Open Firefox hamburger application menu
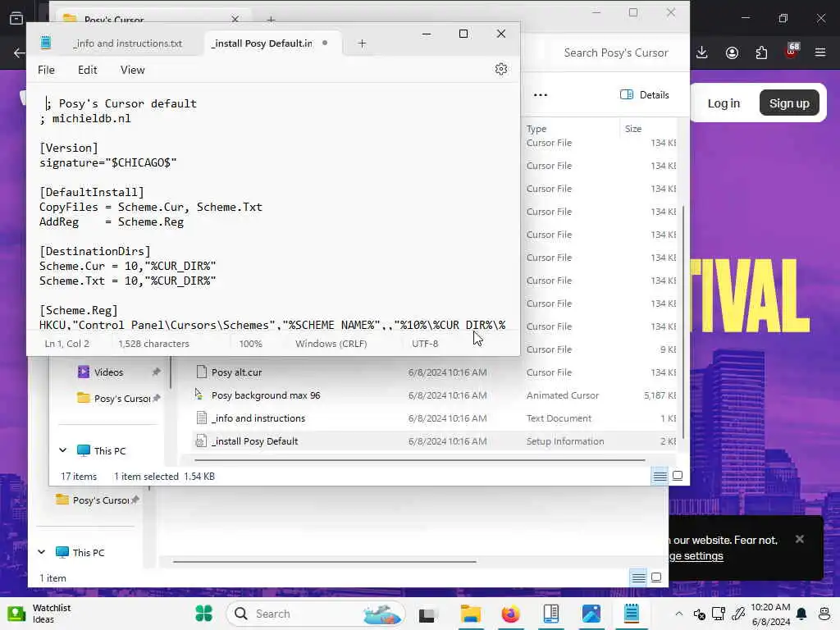The width and height of the screenshot is (840, 630). [820, 52]
